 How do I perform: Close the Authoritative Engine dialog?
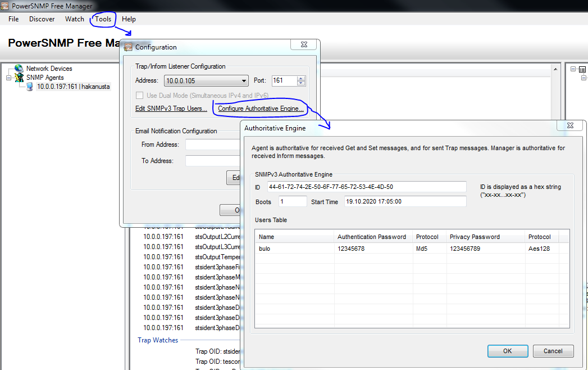tap(570, 125)
